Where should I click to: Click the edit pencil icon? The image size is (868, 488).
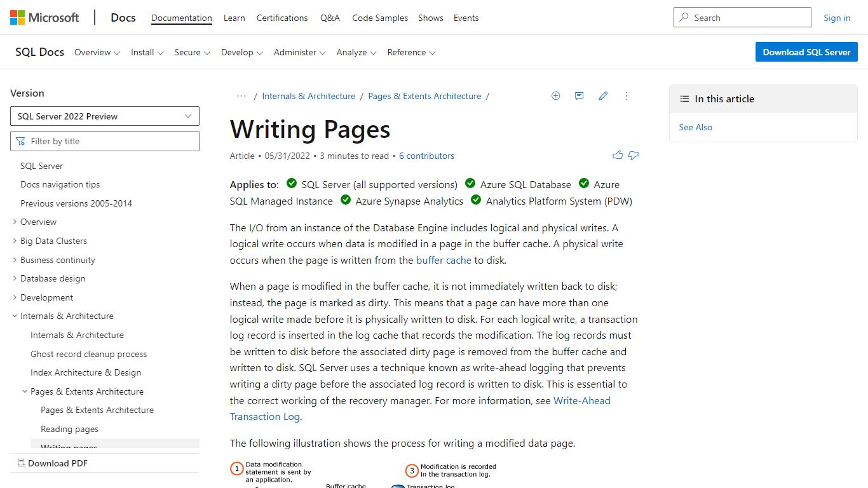coord(603,96)
